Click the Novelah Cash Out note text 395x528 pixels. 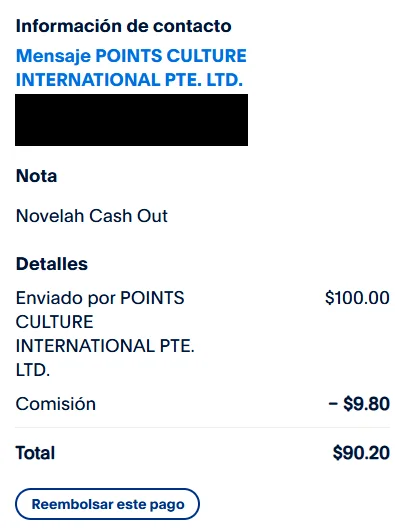point(92,216)
